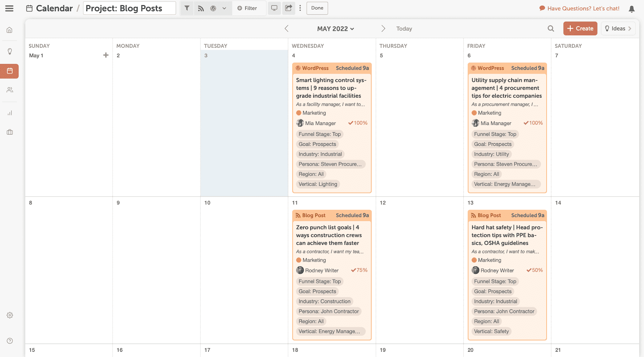The height and width of the screenshot is (357, 644).
Task: Click Marketing color dot on Smart lighting card
Action: point(299,113)
